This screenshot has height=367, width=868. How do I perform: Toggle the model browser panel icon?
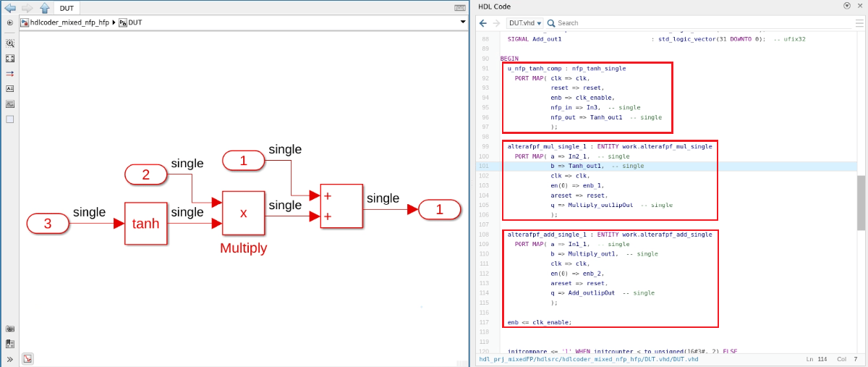(10, 344)
